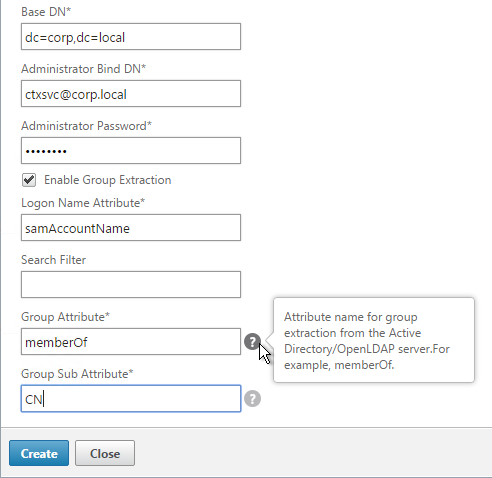The width and height of the screenshot is (492, 478).
Task: Click the Group Sub Attribute label
Action: coord(77,374)
